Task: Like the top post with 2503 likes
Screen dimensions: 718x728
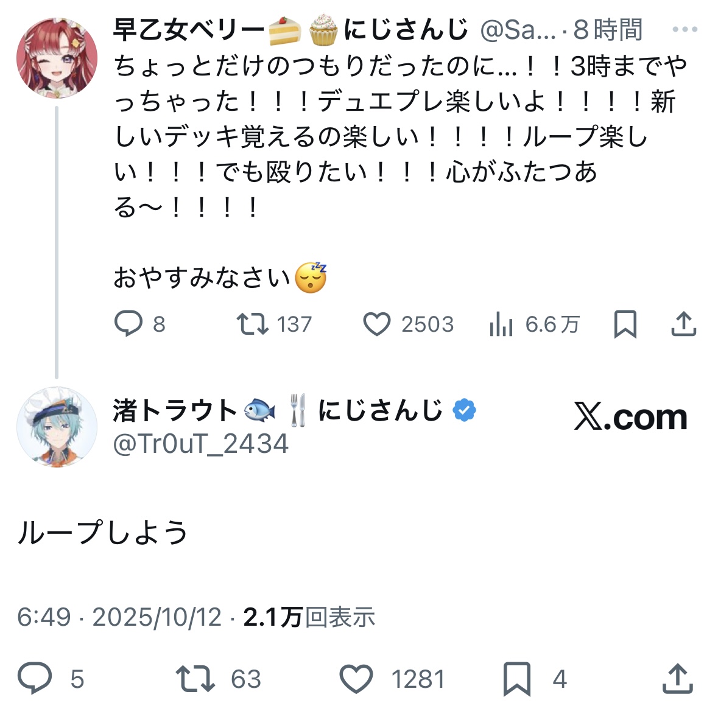Action: pyautogui.click(x=377, y=324)
